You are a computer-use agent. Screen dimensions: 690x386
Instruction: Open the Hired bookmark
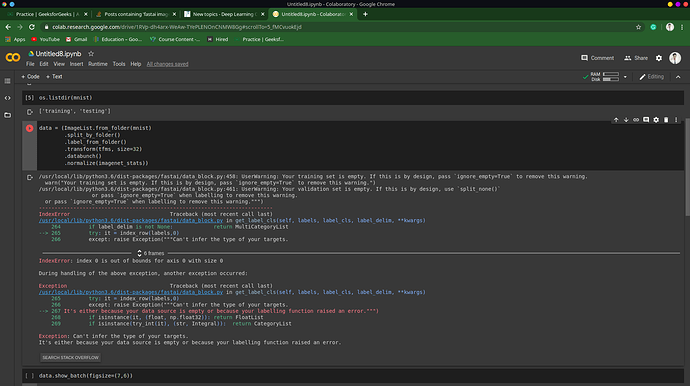click(217, 39)
